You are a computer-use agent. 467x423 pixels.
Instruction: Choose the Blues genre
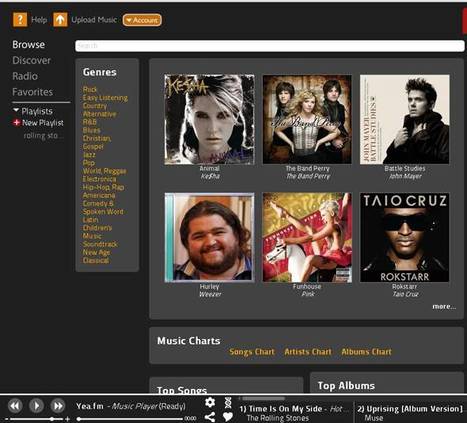coord(91,130)
